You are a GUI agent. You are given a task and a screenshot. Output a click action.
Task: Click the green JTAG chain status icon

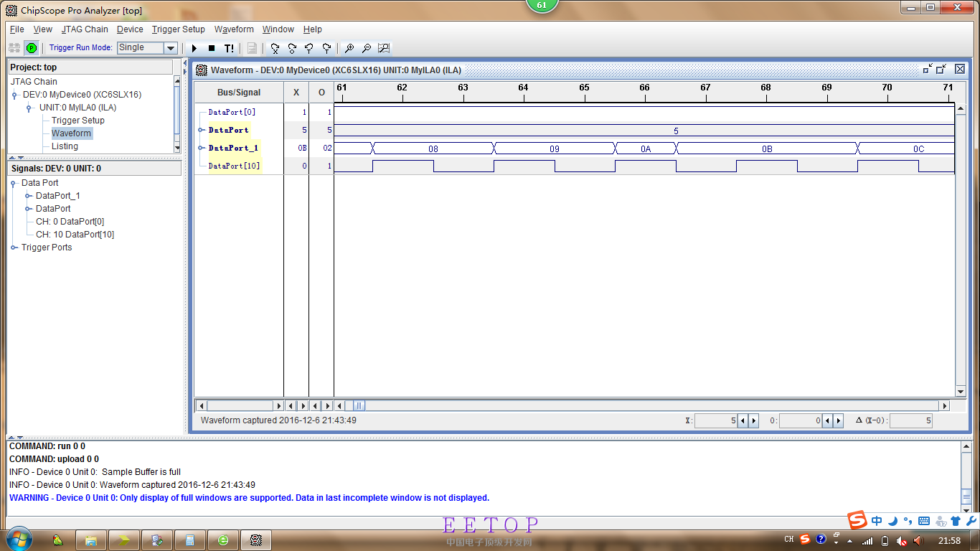pos(32,48)
